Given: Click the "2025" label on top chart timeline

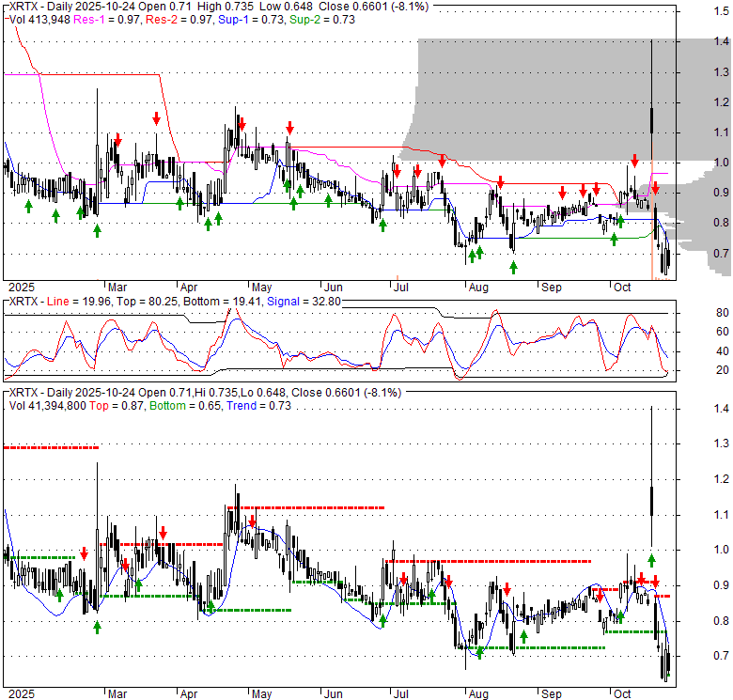Looking at the screenshot, I should click(x=22, y=287).
